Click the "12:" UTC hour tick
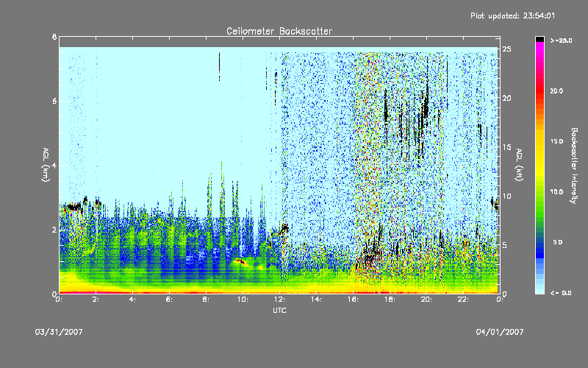Viewport: 588px width, 368px height. coord(279,300)
